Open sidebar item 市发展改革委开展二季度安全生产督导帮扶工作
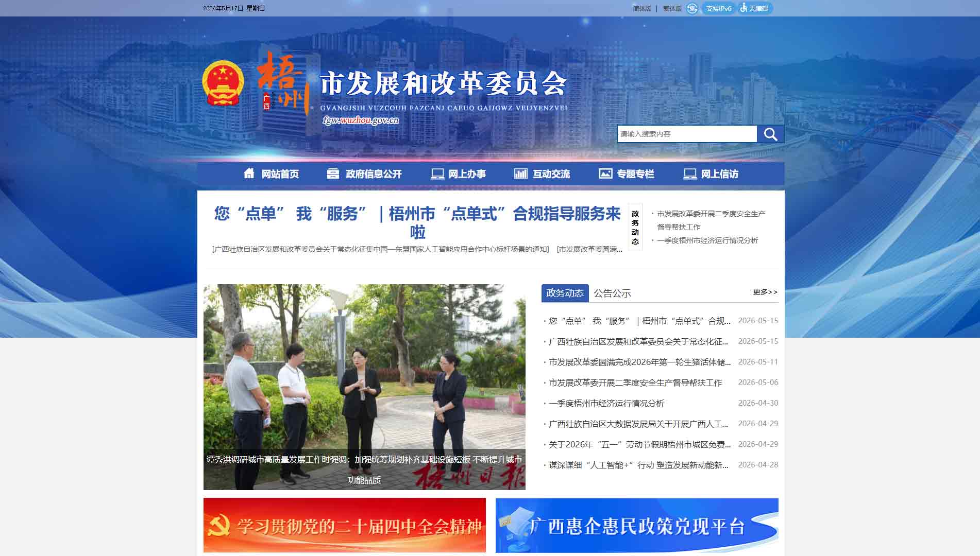The width and height of the screenshot is (980, 556). pos(711,220)
